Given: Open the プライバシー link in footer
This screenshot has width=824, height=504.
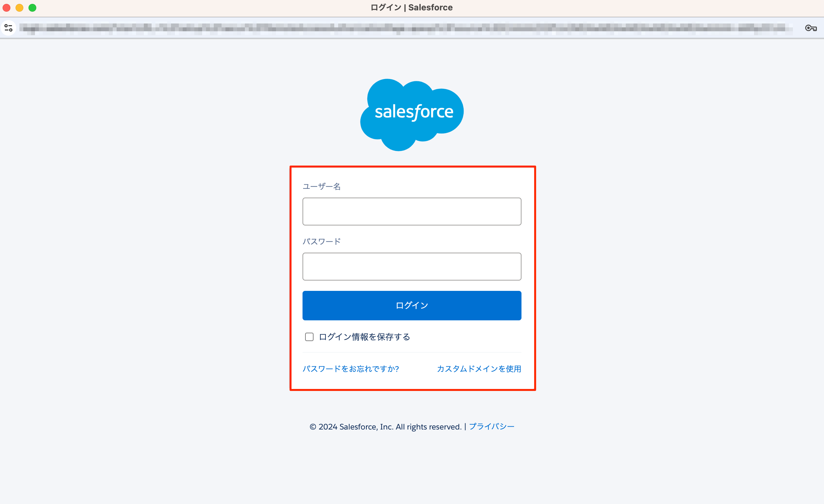Looking at the screenshot, I should (492, 426).
